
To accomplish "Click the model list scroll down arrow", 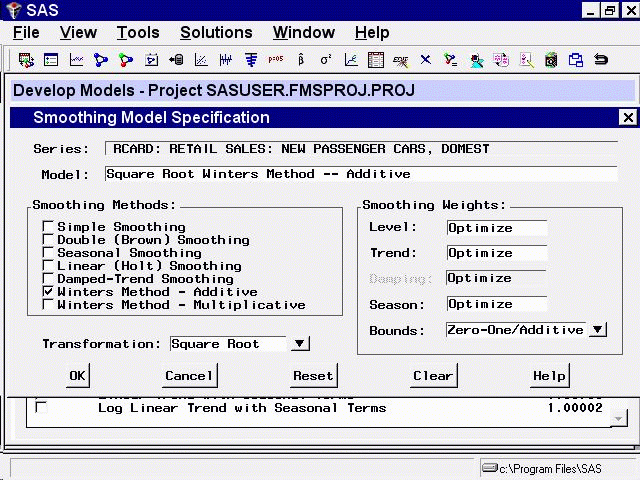I will coord(618,419).
